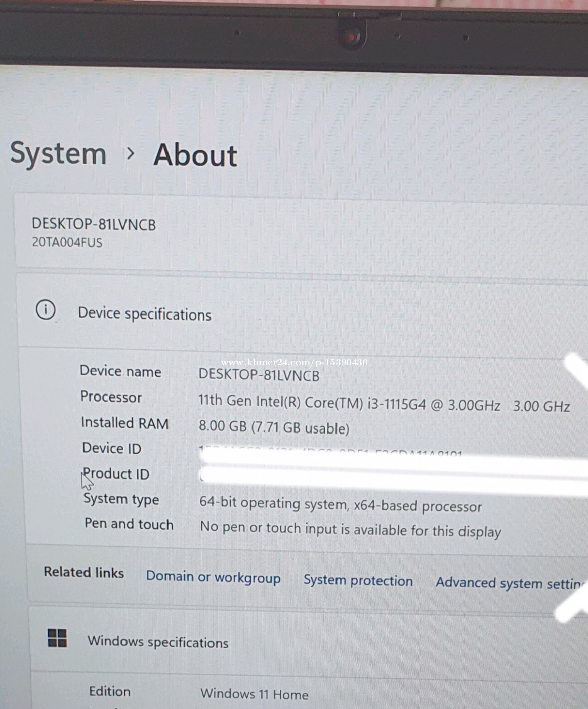Screen dimensions: 588x709
Task: Select the RAM value 8.00 GB (7.71 GB usable)
Action: 274,427
